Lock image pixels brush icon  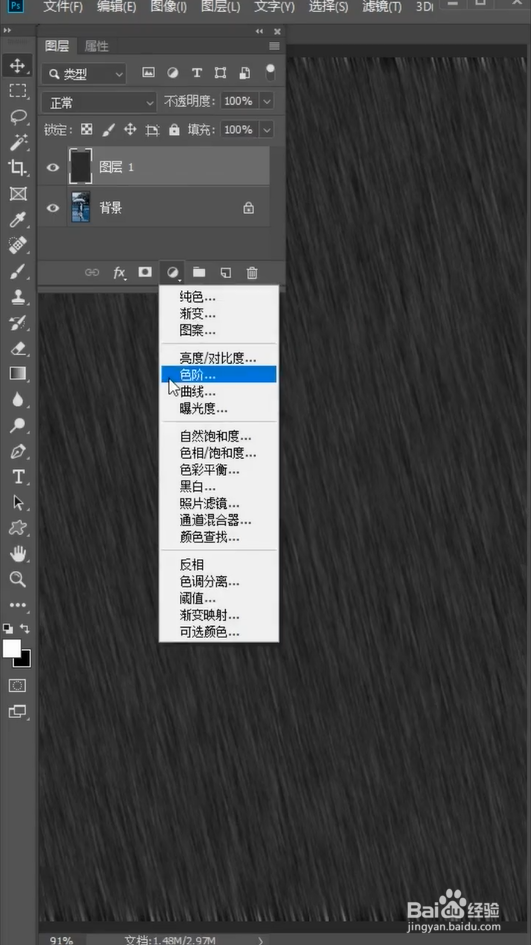[x=108, y=130]
